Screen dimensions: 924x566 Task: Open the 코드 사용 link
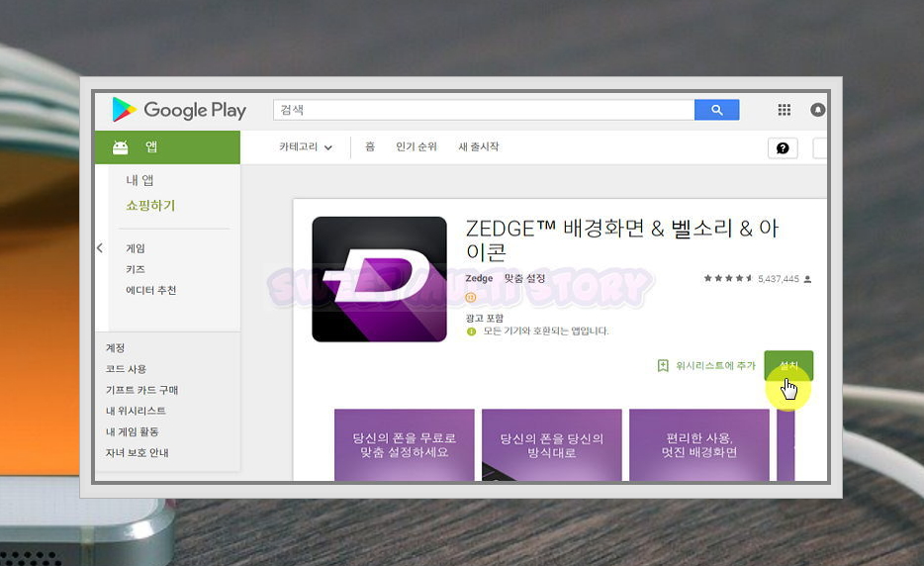click(126, 369)
